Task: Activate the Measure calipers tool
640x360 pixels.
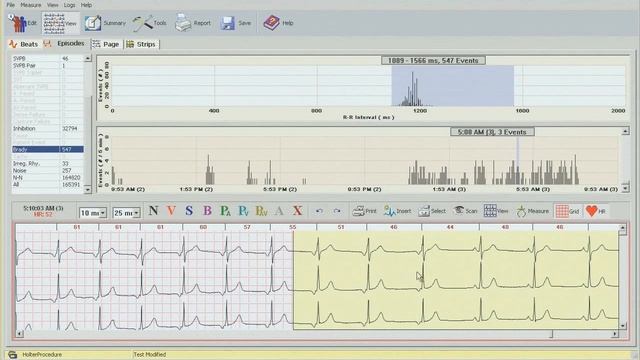Action: (532, 211)
